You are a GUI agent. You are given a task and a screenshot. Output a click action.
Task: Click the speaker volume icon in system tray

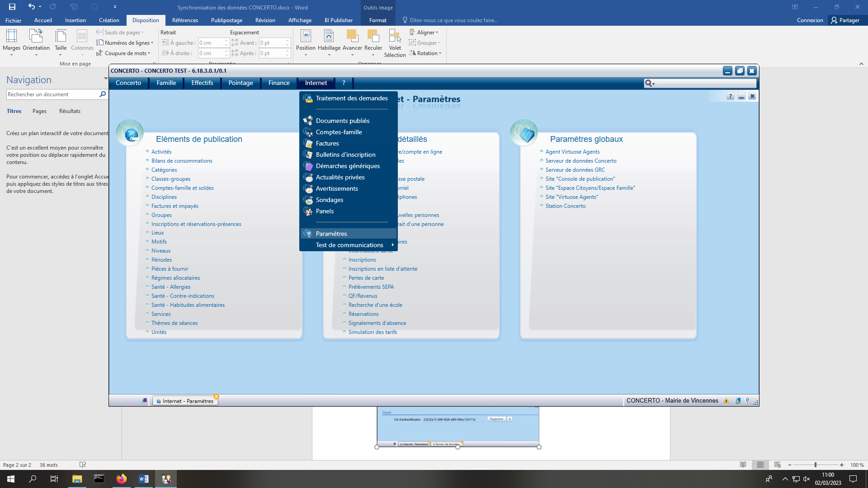pos(807,479)
